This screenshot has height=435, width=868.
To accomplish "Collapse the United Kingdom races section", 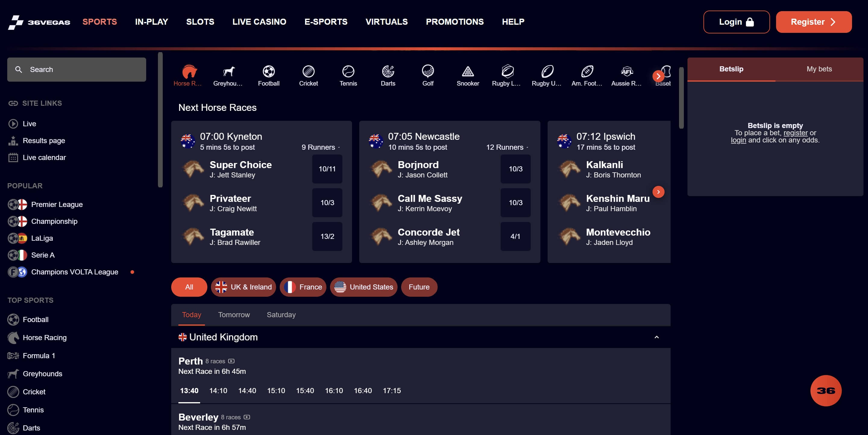I will 656,337.
